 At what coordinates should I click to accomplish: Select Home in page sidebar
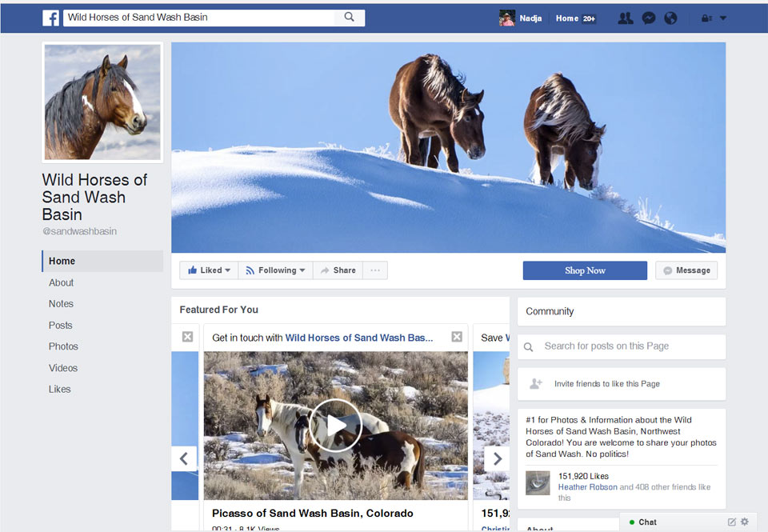coord(102,261)
